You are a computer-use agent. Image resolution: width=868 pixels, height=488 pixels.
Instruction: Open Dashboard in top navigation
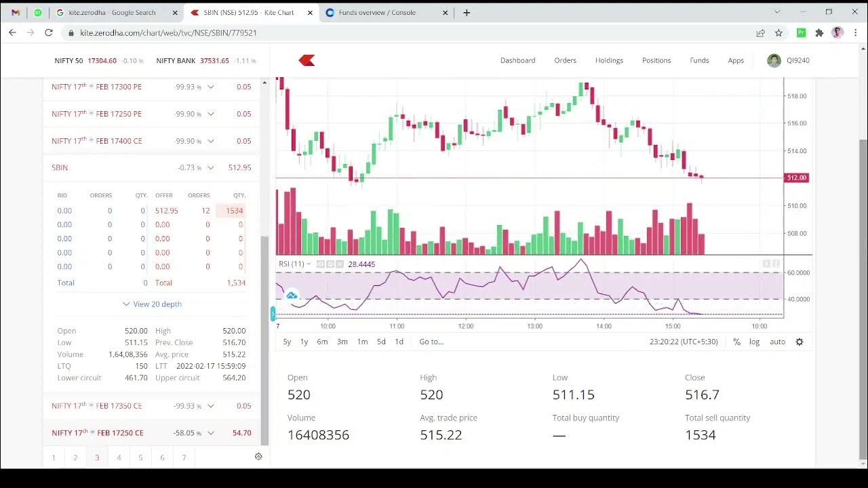click(518, 60)
